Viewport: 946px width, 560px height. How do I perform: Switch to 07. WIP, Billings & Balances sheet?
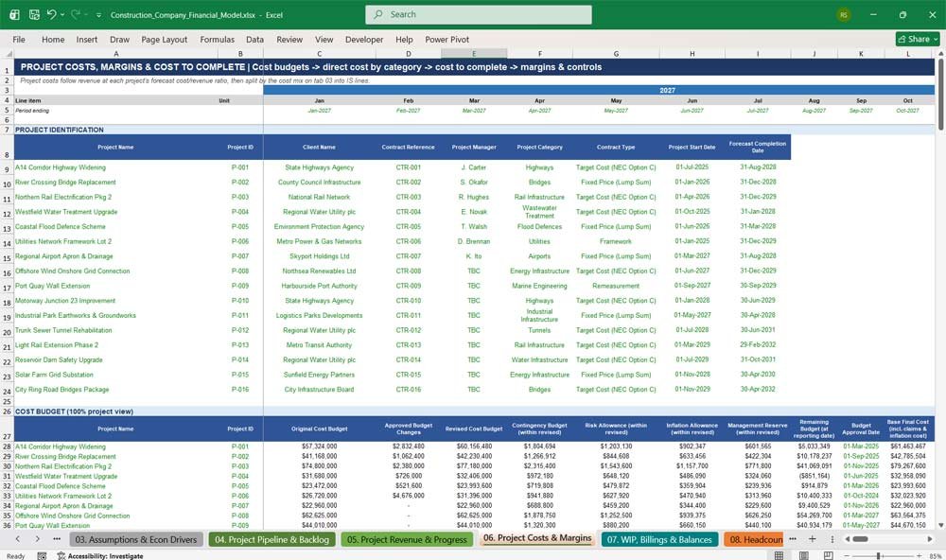pos(659,539)
